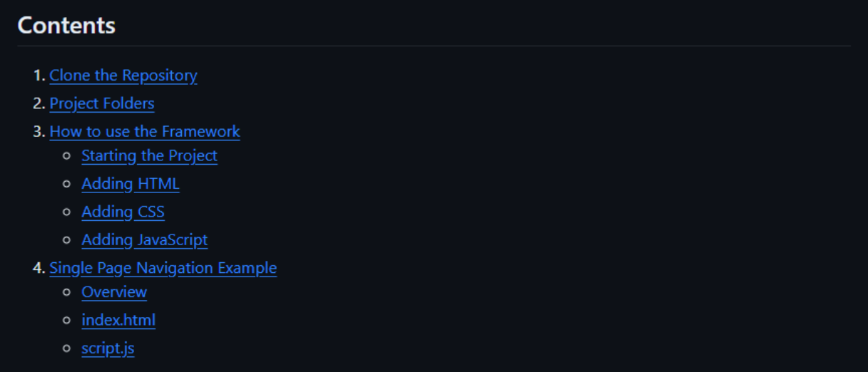Select the Adding CSS link
Image resolution: width=868 pixels, height=372 pixels.
point(123,212)
